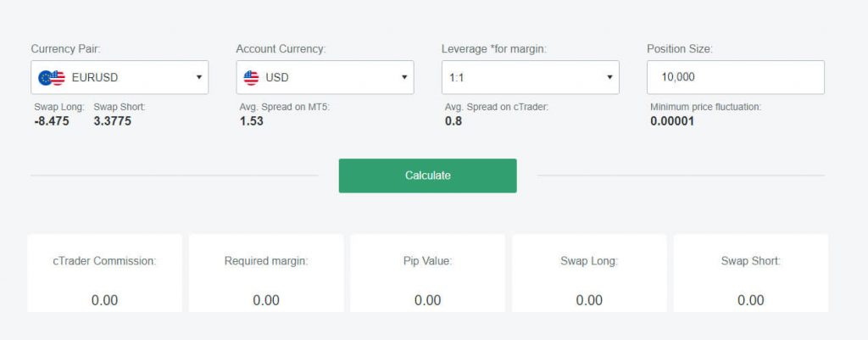Select the EURUSD currency pair box
The height and width of the screenshot is (340, 868).
(120, 77)
